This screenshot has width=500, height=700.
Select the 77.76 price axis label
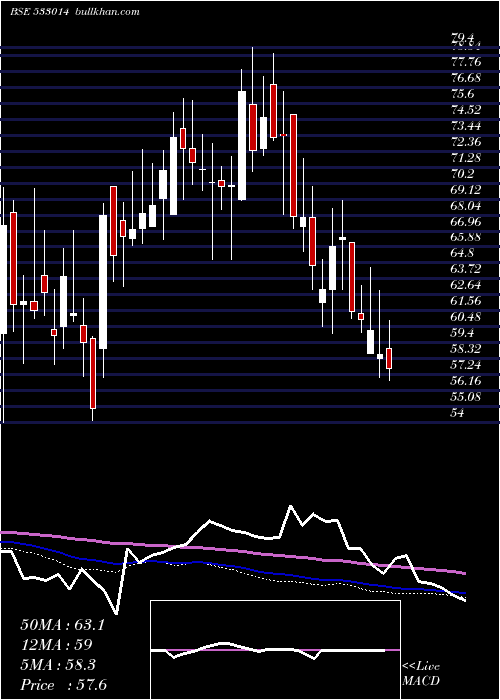466,62
